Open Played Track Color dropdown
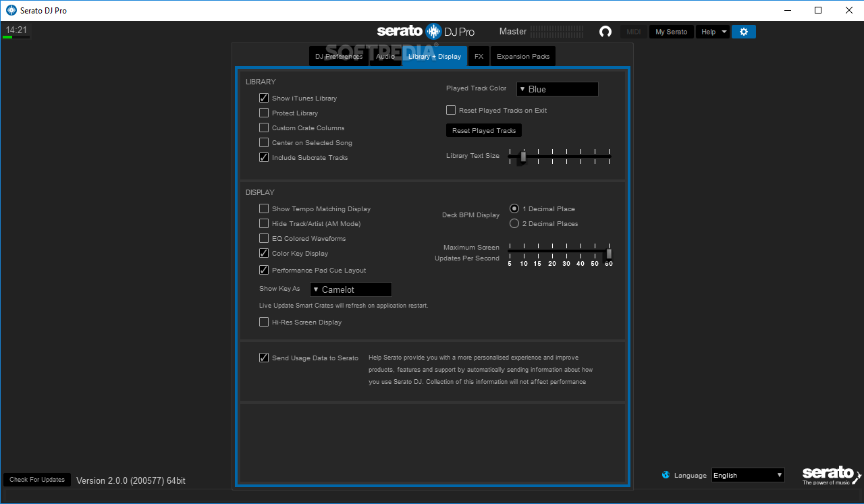864x504 pixels. click(558, 89)
